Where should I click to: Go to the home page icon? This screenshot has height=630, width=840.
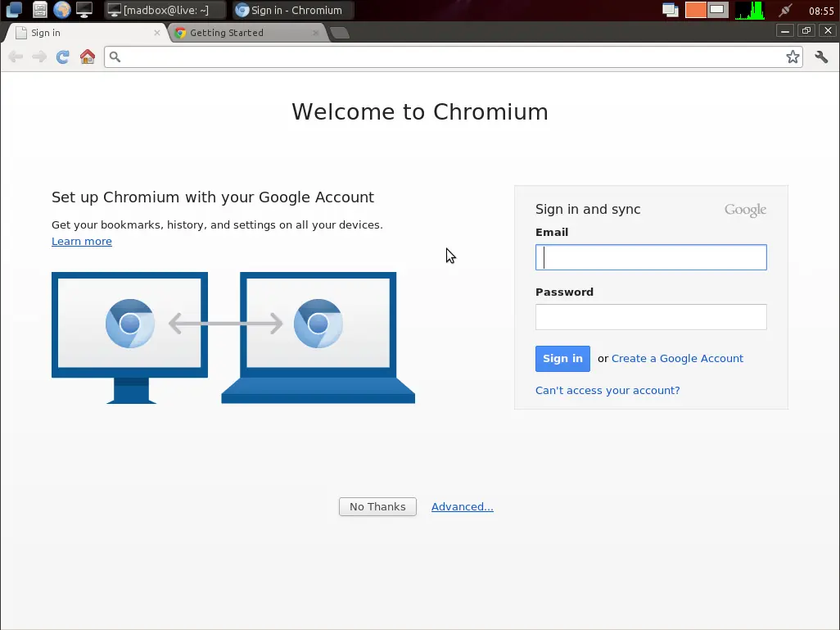(x=88, y=57)
